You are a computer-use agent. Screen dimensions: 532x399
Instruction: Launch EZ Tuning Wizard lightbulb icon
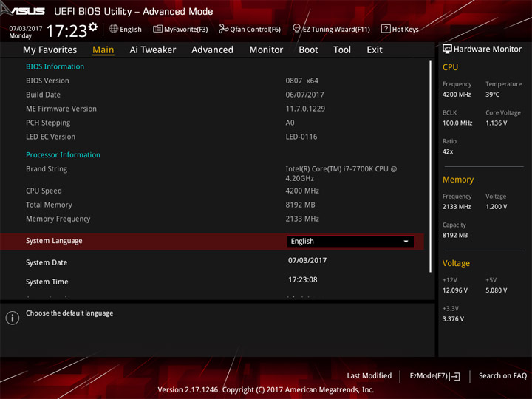click(296, 29)
